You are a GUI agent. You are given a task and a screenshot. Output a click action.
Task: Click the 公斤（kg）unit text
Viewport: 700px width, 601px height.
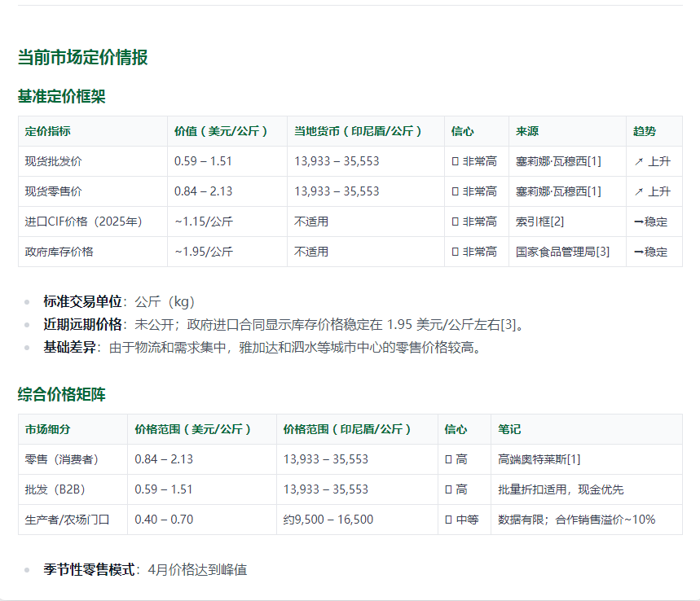point(165,301)
